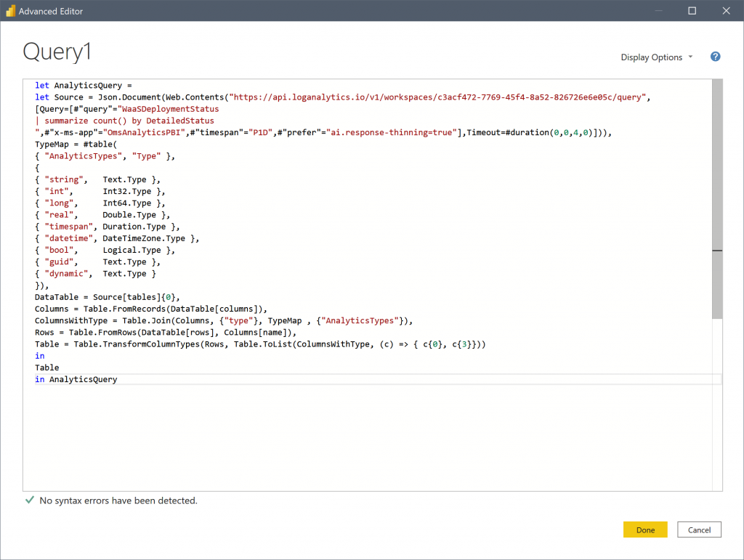Click the "real" Double.Type line
The height and width of the screenshot is (560, 744).
[102, 215]
